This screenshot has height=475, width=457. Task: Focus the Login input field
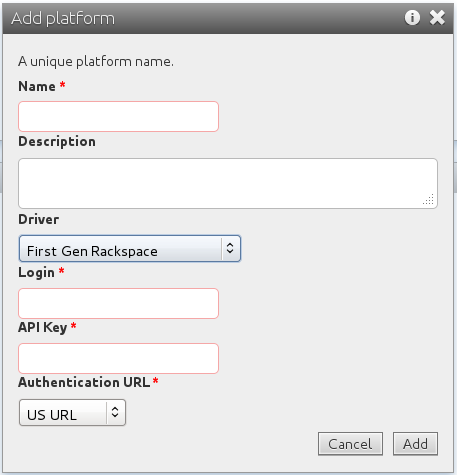[x=118, y=303]
